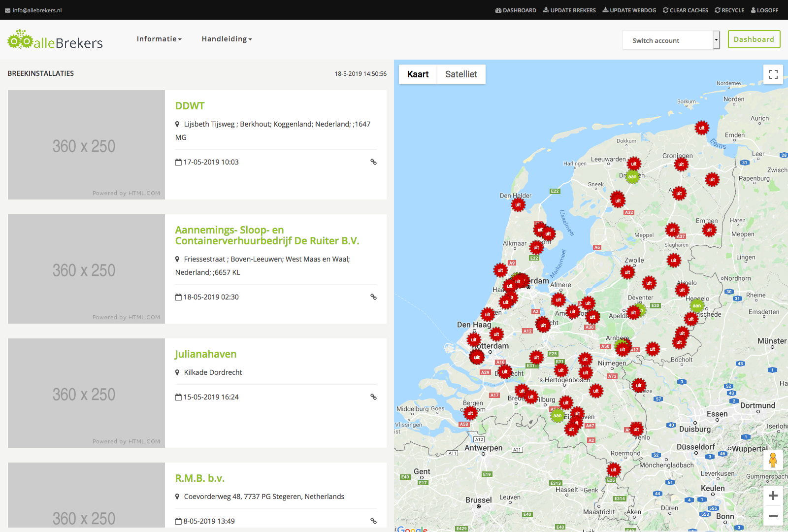This screenshot has width=788, height=532.
Task: Toggle fullscreen map view
Action: click(773, 74)
